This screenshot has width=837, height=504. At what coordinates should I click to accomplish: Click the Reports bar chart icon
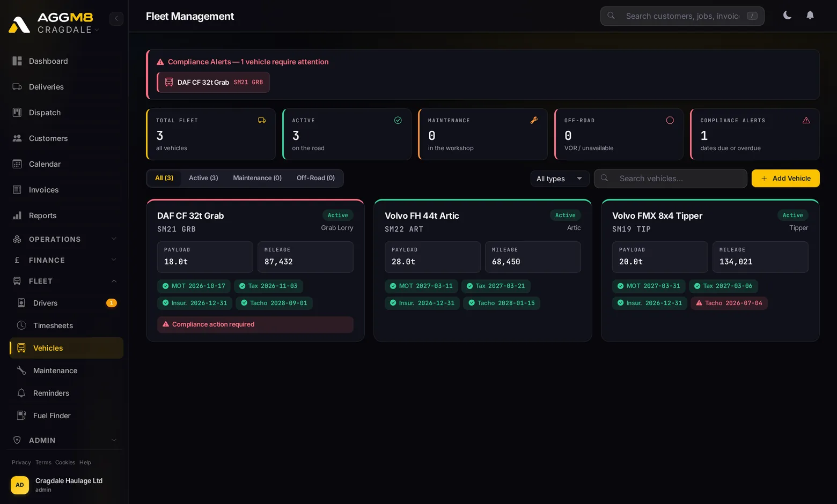click(17, 216)
